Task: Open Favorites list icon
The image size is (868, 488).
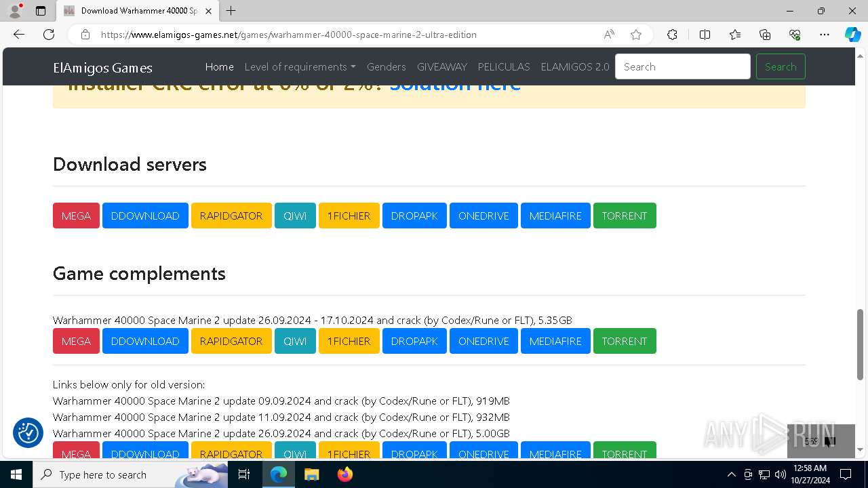Action: point(735,35)
